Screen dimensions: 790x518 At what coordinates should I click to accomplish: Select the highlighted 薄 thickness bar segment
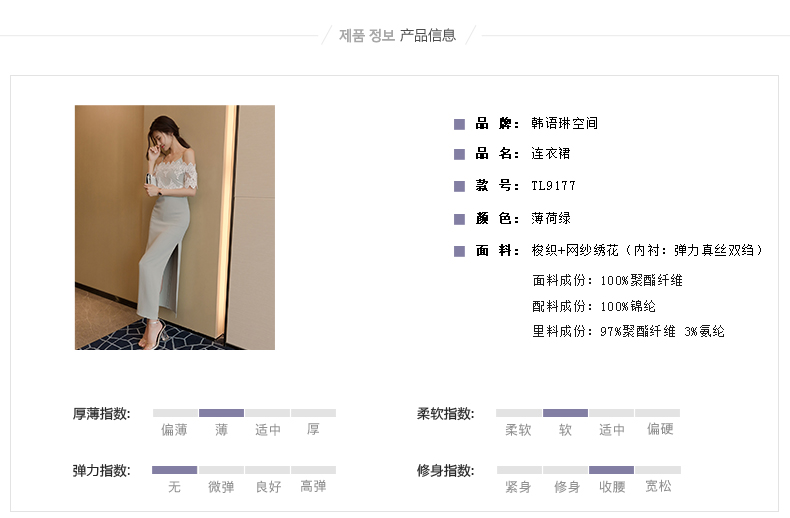tap(221, 413)
